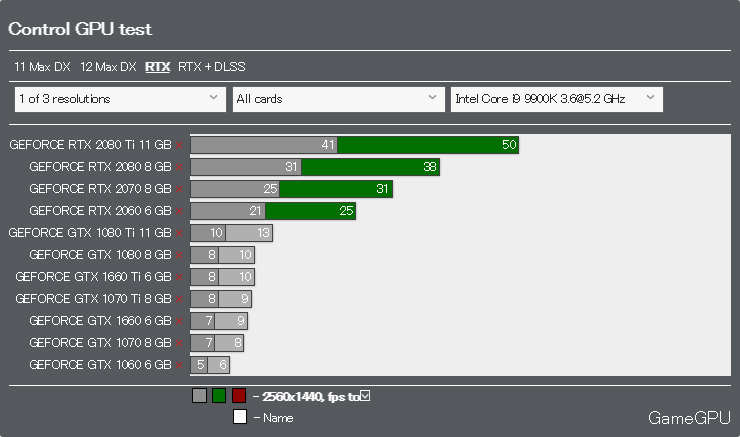The height and width of the screenshot is (437, 740).
Task: Remove GEFORCE RTX 2060 6 GB row
Action: (179, 211)
